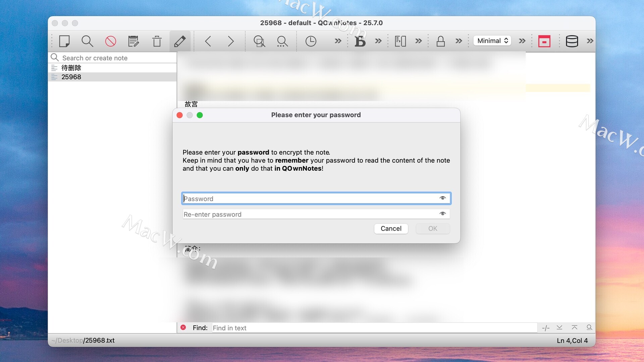This screenshot has width=644, height=362.
Task: Open note history clock icon
Action: click(311, 41)
